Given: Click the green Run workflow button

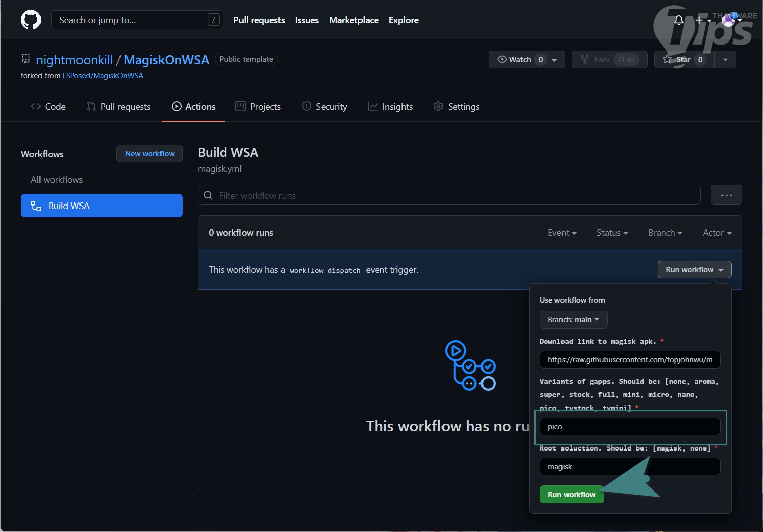Looking at the screenshot, I should point(572,495).
